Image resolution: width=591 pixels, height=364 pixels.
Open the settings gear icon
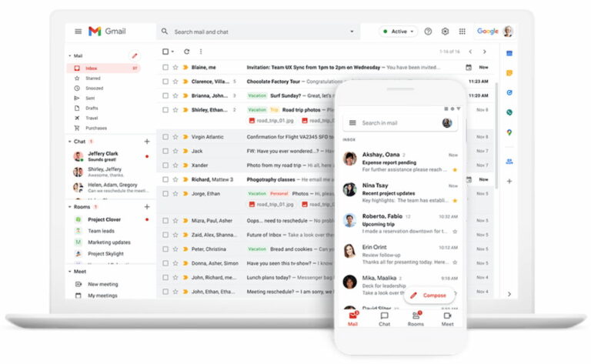click(x=445, y=32)
